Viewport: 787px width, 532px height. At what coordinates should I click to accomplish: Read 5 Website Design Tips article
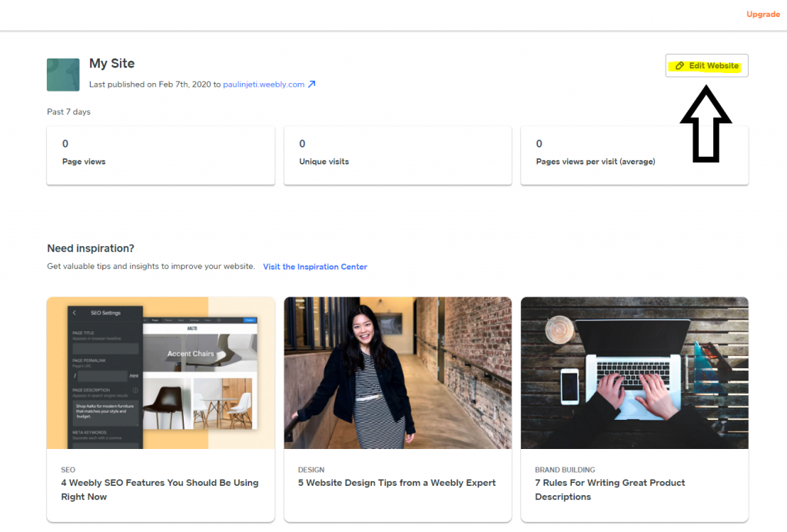397,483
